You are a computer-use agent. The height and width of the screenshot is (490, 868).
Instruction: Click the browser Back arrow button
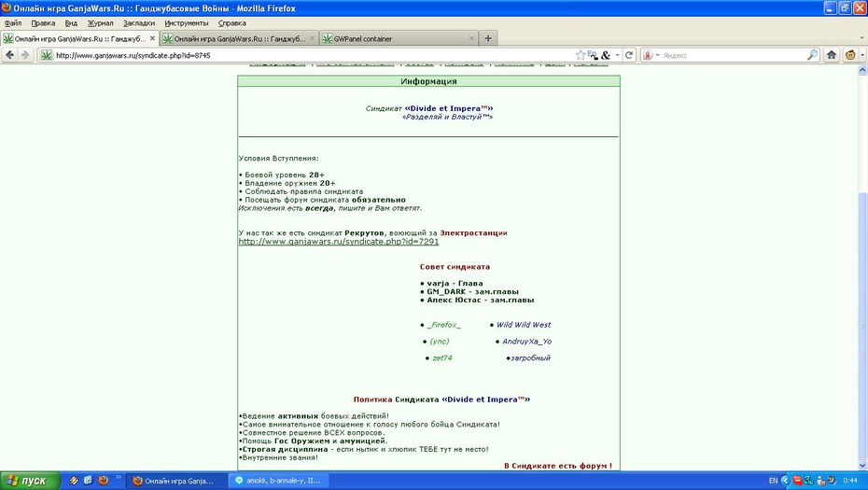point(9,55)
